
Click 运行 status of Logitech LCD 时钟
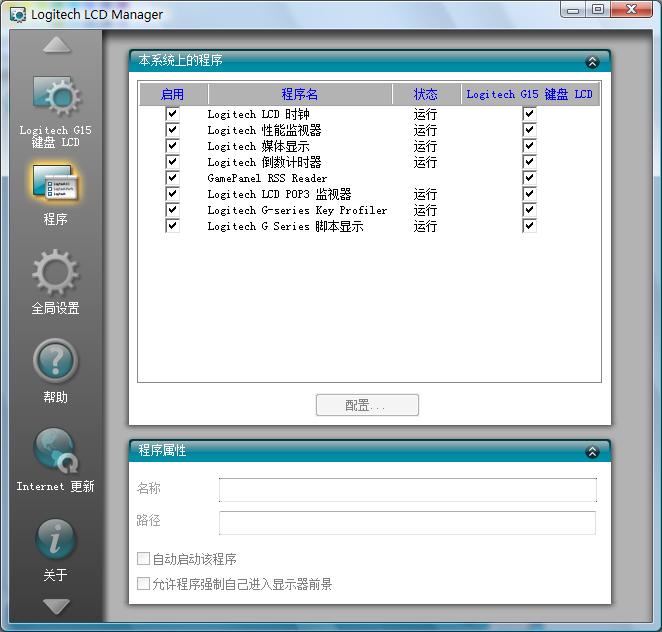[425, 114]
